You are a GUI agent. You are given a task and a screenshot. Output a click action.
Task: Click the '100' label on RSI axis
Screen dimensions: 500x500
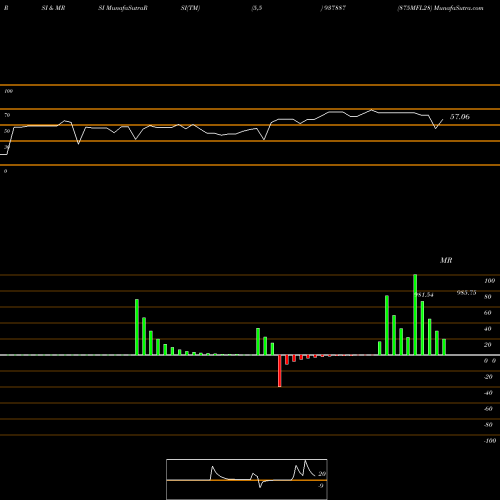(8, 91)
